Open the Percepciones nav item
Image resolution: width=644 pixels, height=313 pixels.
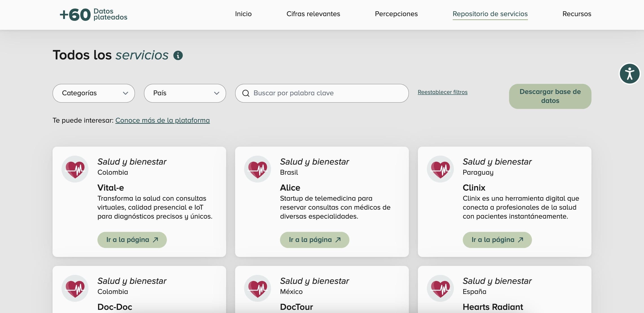pos(396,14)
